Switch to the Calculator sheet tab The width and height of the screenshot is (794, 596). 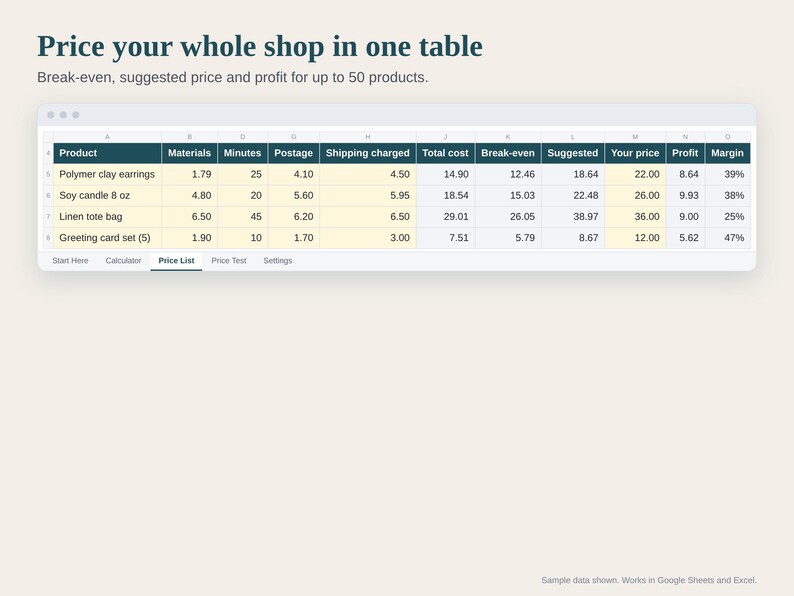[123, 261]
